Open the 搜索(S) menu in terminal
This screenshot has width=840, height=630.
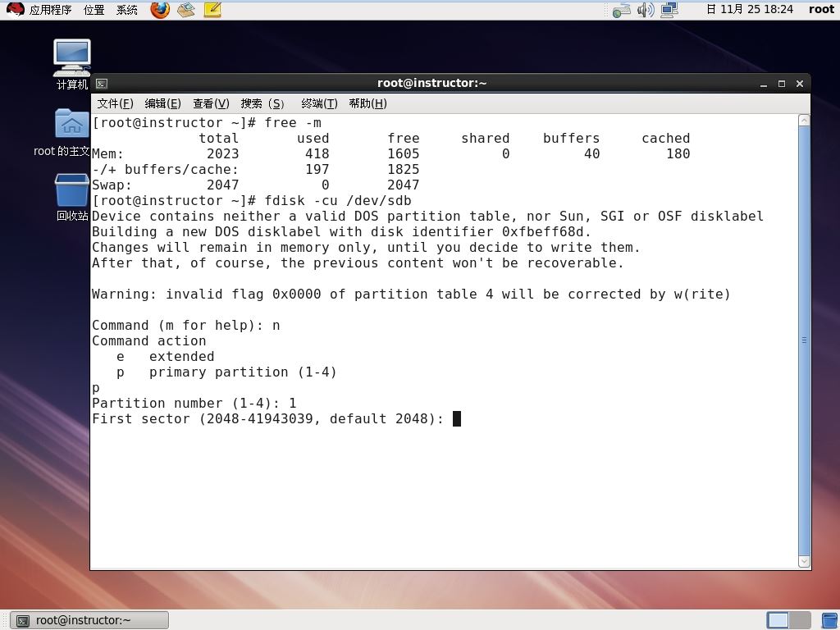pyautogui.click(x=262, y=103)
